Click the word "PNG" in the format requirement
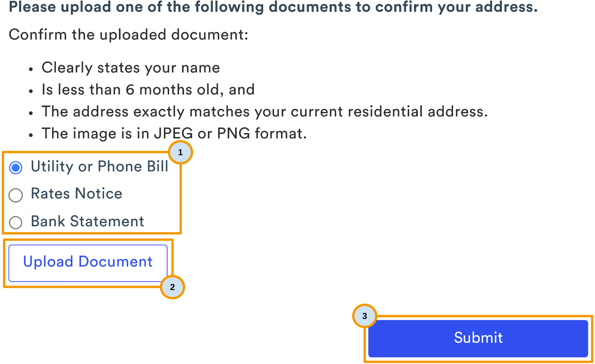 pos(234,133)
